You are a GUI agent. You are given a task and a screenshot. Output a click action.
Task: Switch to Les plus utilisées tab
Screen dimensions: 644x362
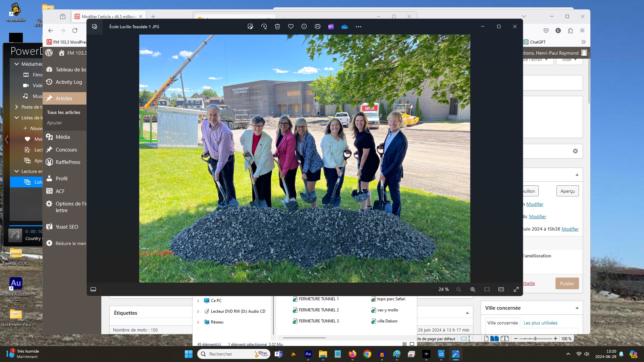(x=540, y=323)
